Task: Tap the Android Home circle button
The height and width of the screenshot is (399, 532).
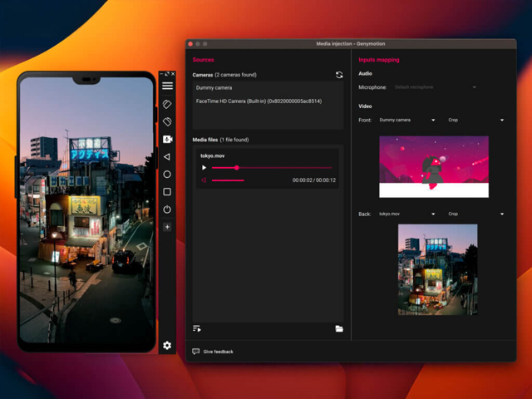Action: click(167, 175)
